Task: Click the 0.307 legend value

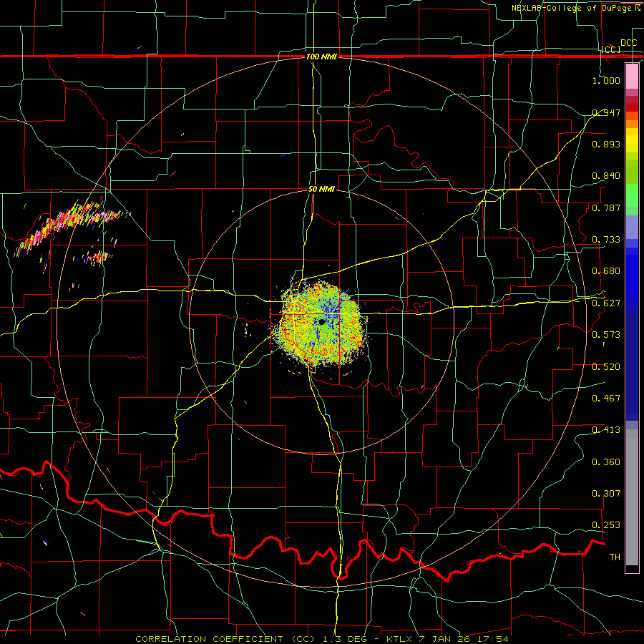Action: coord(606,494)
